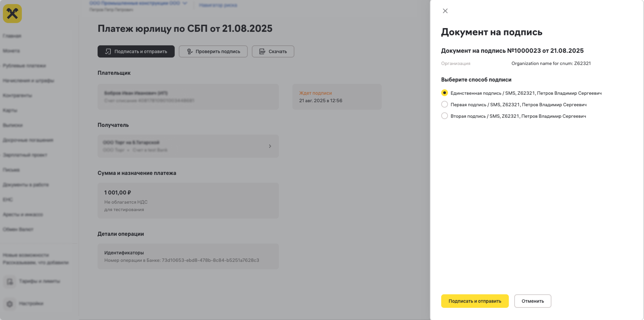The image size is (644, 320).
Task: Select 'Первая подпись' radio option
Action: tap(444, 104)
